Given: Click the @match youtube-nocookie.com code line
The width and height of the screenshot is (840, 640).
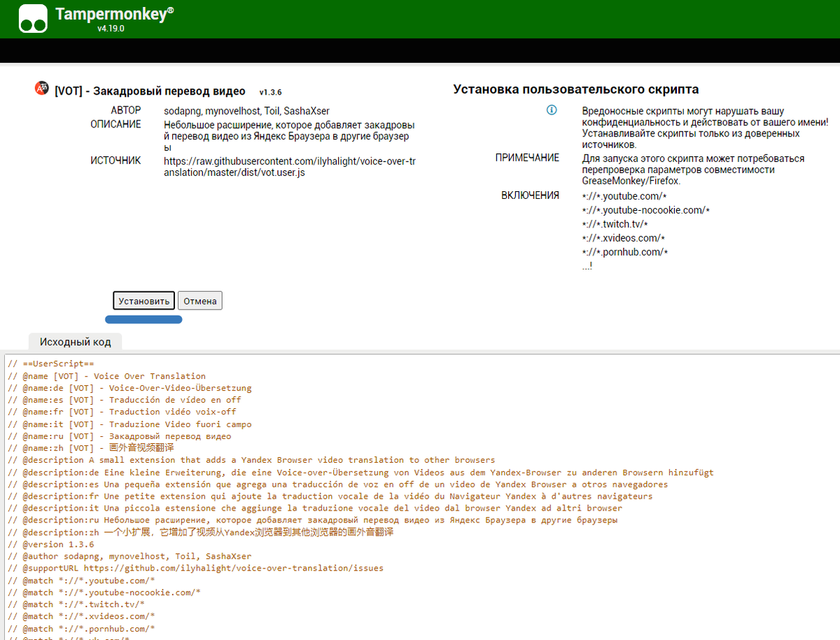Looking at the screenshot, I should (104, 592).
